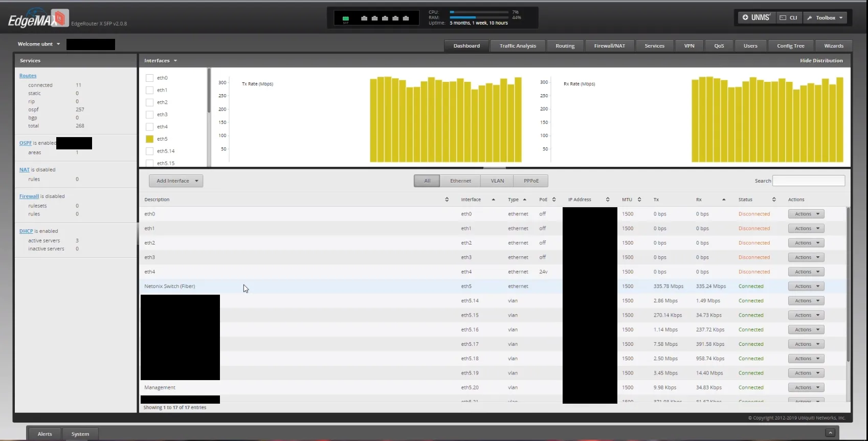Open UNMS via the plus-icon button
868x441 pixels.
point(756,17)
